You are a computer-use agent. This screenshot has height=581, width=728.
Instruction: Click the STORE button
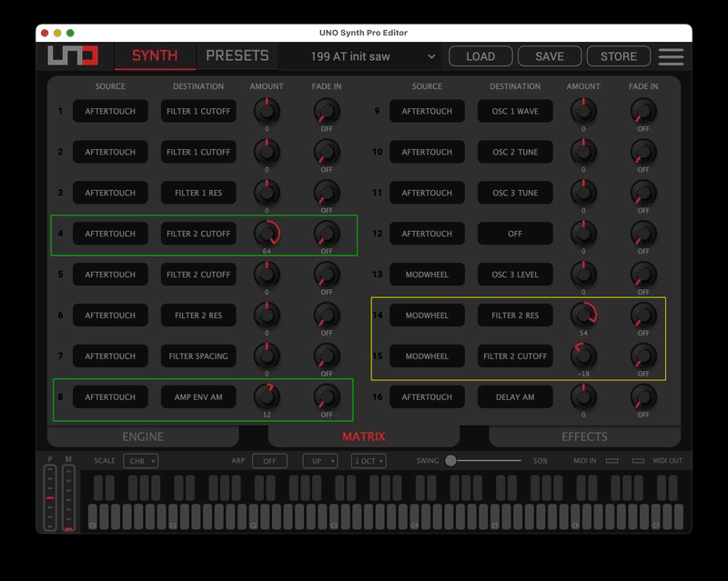[x=619, y=56]
